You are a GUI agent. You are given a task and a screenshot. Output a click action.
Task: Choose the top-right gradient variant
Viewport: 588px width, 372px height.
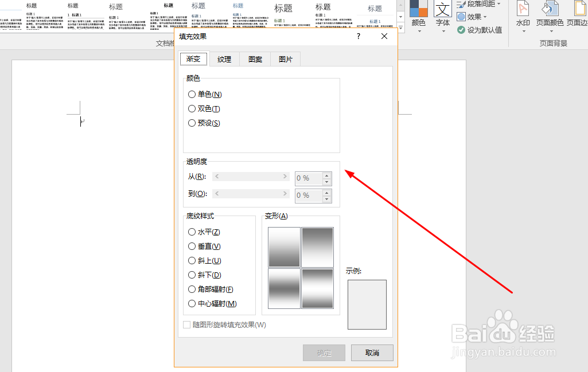(x=318, y=247)
